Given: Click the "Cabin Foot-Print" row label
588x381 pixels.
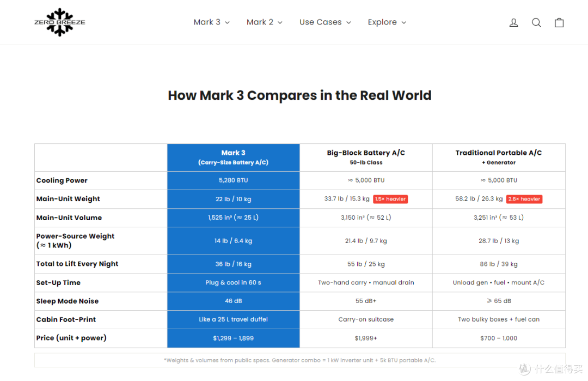Looking at the screenshot, I should (x=66, y=319).
